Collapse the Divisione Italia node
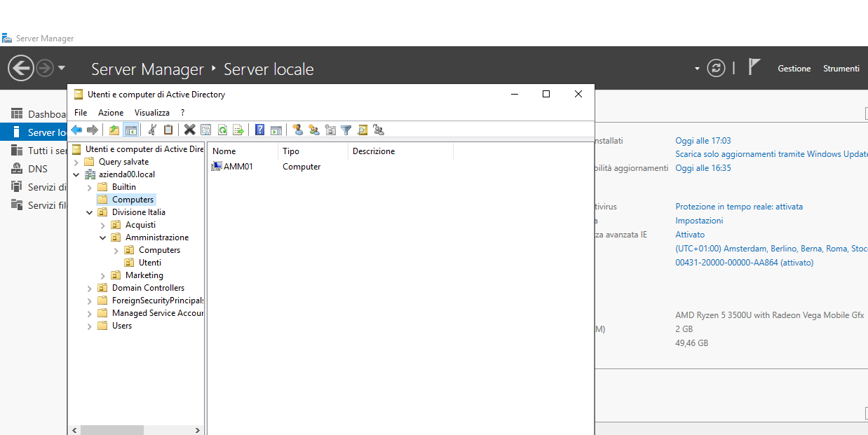This screenshot has height=435, width=868. click(90, 212)
